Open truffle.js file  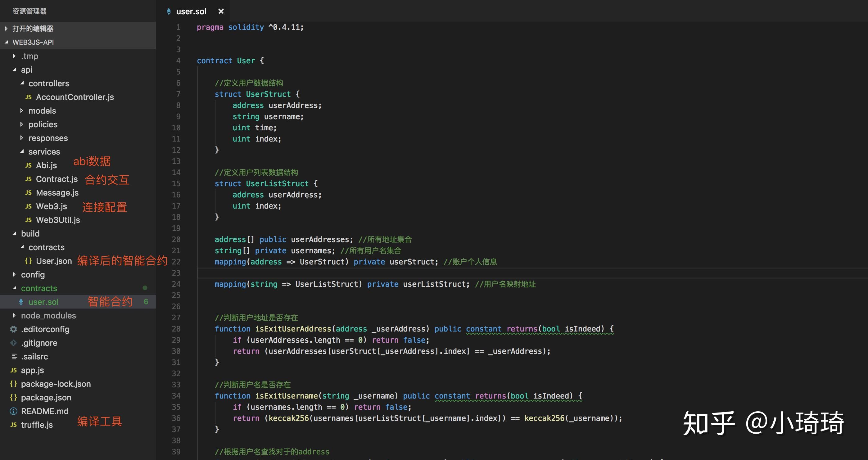tap(37, 425)
